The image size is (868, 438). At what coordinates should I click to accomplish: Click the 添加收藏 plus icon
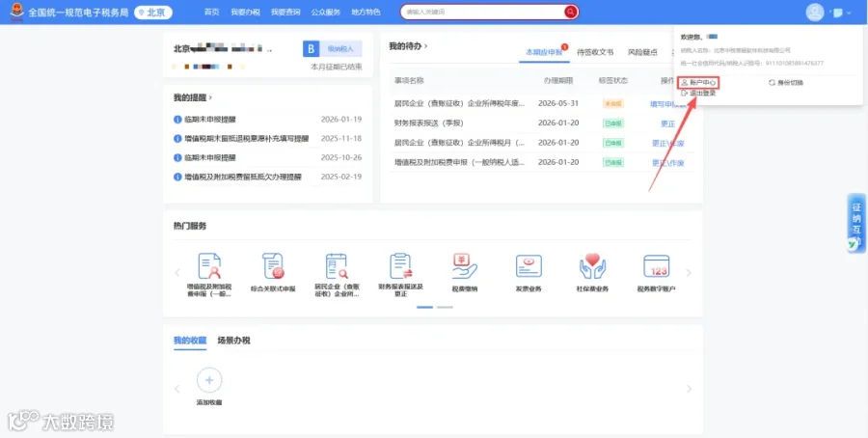click(x=209, y=380)
